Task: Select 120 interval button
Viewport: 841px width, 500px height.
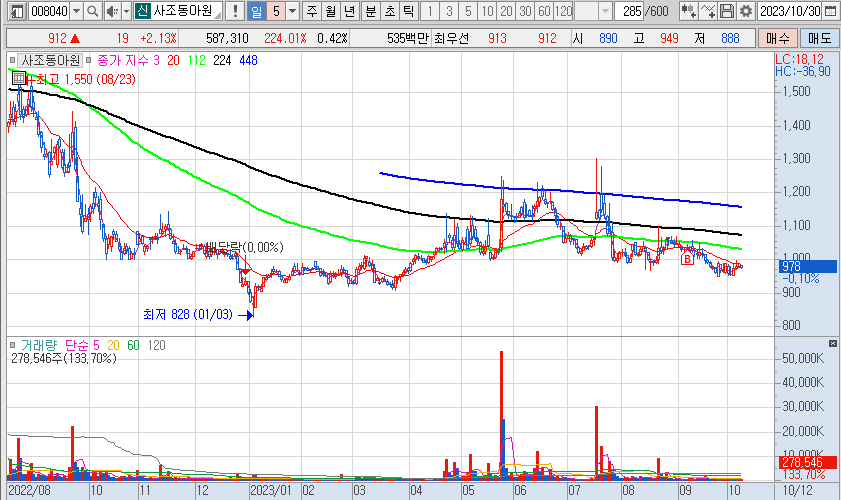Action: [564, 11]
